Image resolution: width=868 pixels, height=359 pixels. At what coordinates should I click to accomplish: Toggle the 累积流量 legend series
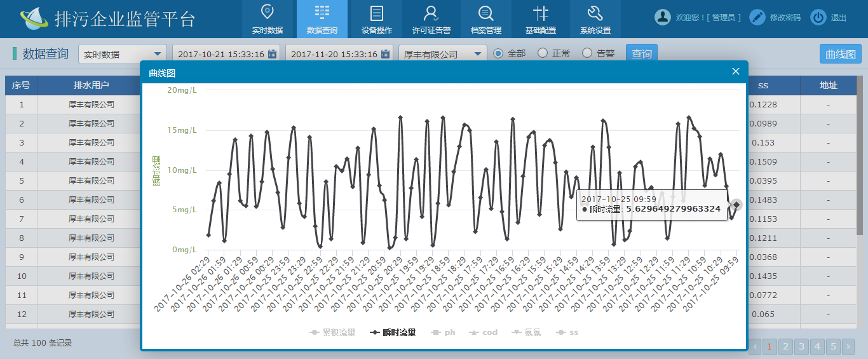(332, 332)
